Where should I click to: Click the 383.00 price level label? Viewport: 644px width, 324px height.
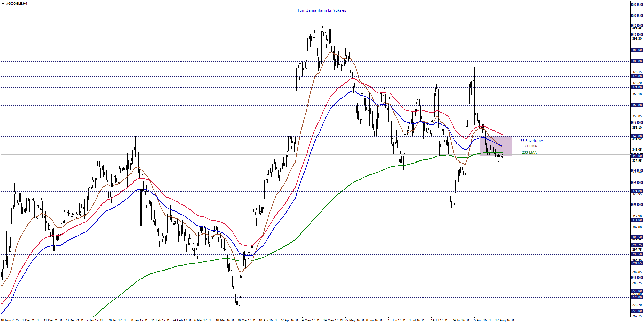[637, 61]
